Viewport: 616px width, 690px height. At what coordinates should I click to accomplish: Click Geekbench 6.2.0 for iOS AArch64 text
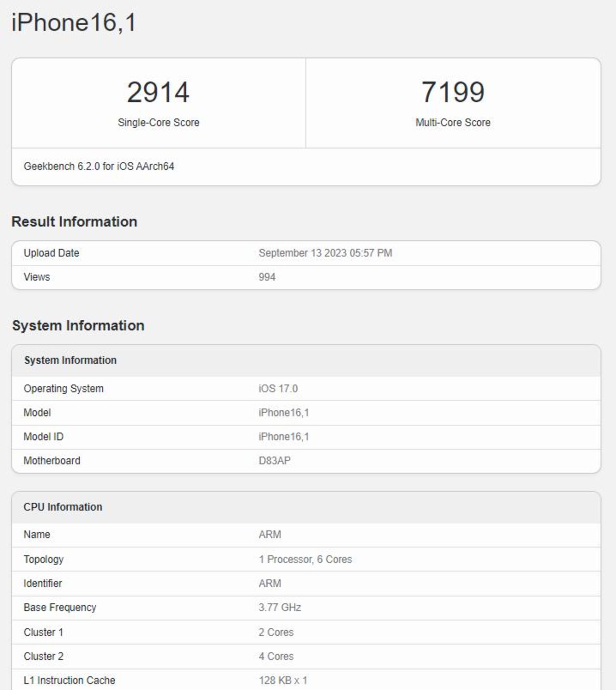click(x=99, y=166)
